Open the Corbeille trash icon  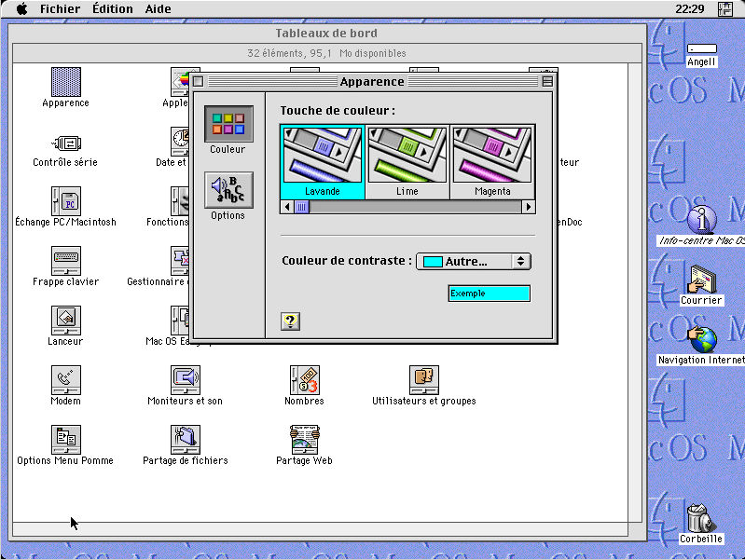coord(701,518)
